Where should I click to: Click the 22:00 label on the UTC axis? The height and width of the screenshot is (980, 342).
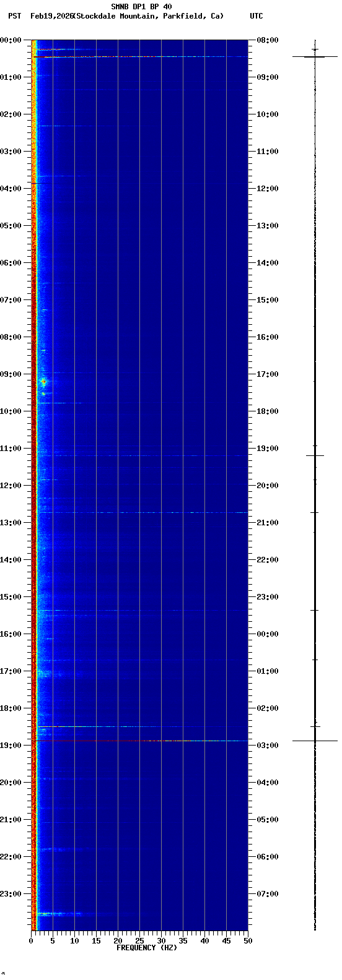(268, 560)
